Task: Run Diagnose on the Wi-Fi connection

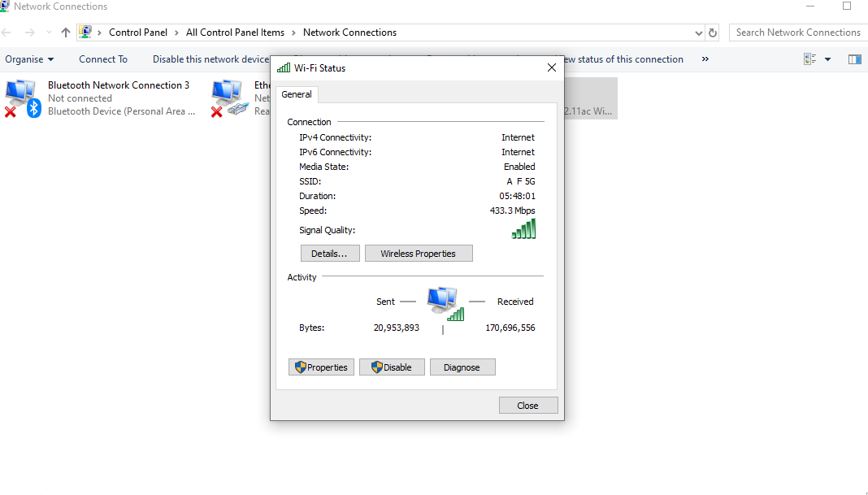Action: [x=462, y=367]
